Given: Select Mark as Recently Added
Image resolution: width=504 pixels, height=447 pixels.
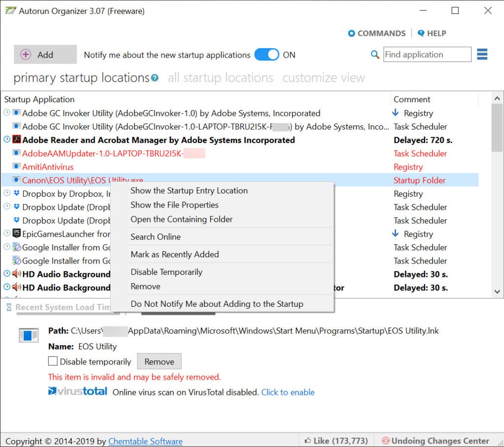Looking at the screenshot, I should pyautogui.click(x=175, y=254).
